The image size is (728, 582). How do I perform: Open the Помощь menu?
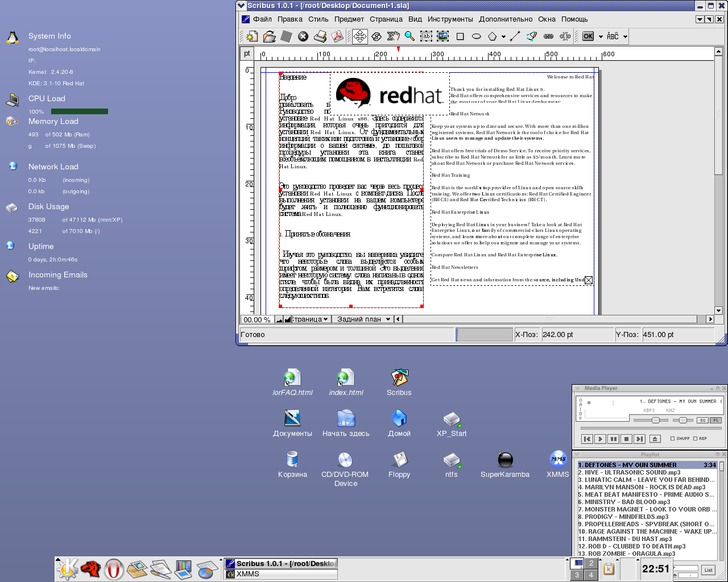click(574, 19)
